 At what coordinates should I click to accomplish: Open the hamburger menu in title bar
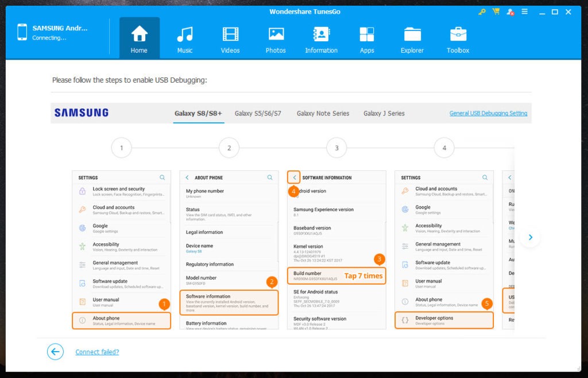(x=525, y=11)
